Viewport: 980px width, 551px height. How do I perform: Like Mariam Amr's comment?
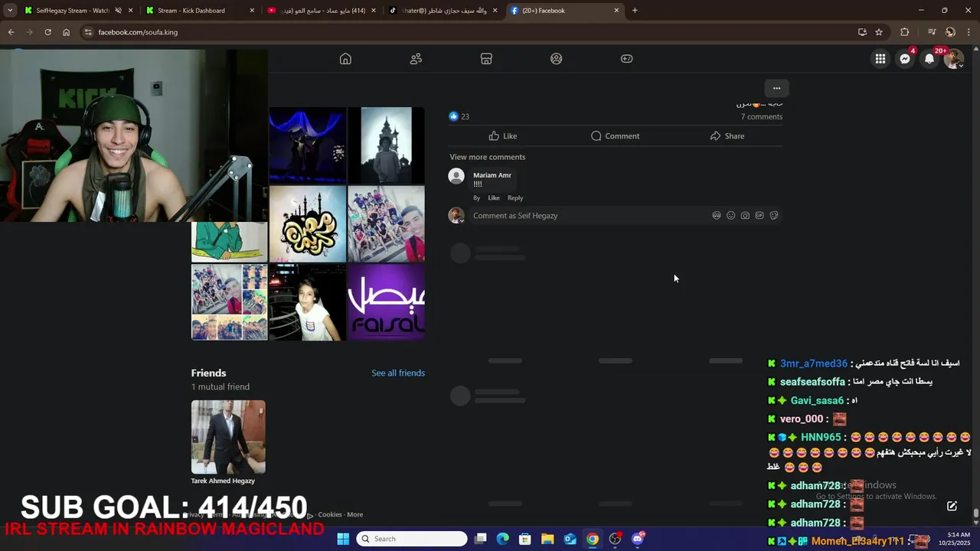click(x=494, y=198)
